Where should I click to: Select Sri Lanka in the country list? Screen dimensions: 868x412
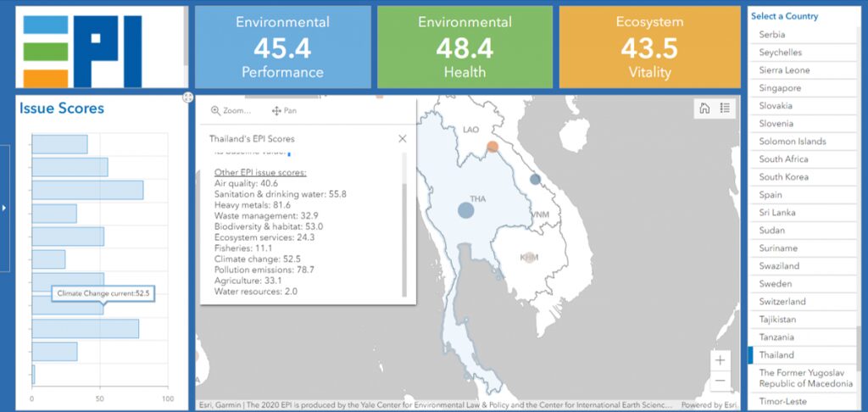tap(777, 213)
